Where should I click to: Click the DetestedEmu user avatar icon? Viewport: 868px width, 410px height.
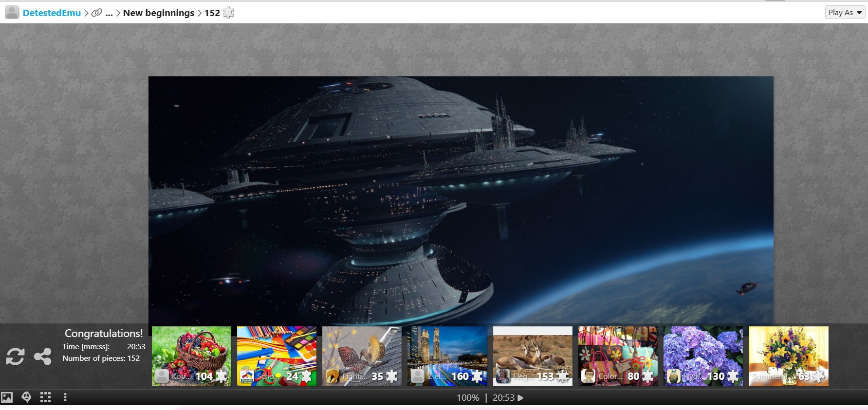tap(12, 13)
